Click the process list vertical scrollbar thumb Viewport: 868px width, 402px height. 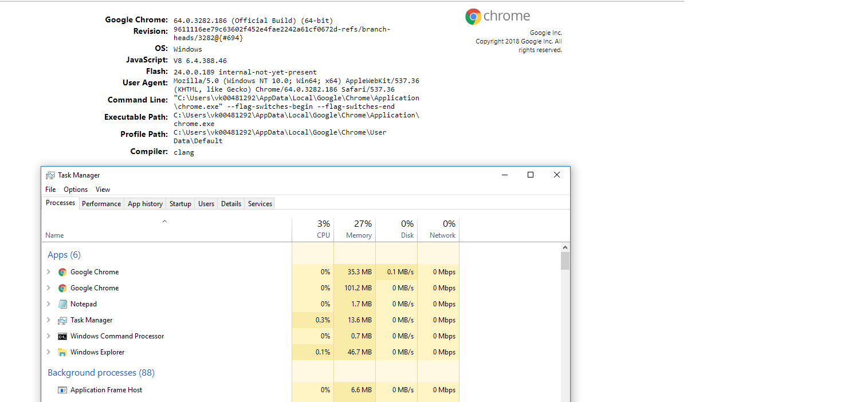point(565,261)
